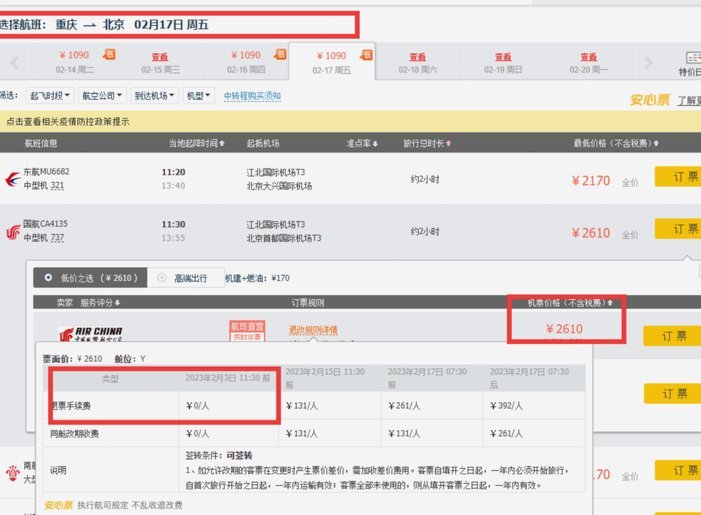Select the 02-18 周六 date tab
701x515 pixels.
click(418, 62)
